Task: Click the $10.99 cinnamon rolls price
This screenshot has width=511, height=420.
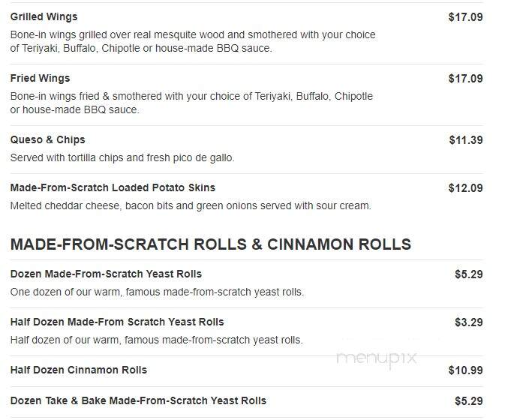Action: click(x=465, y=370)
